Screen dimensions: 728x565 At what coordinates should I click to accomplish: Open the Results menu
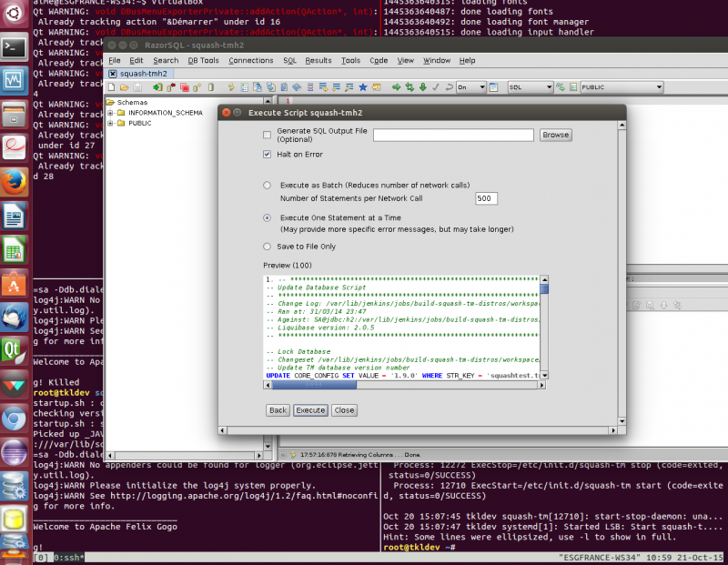pyautogui.click(x=318, y=60)
